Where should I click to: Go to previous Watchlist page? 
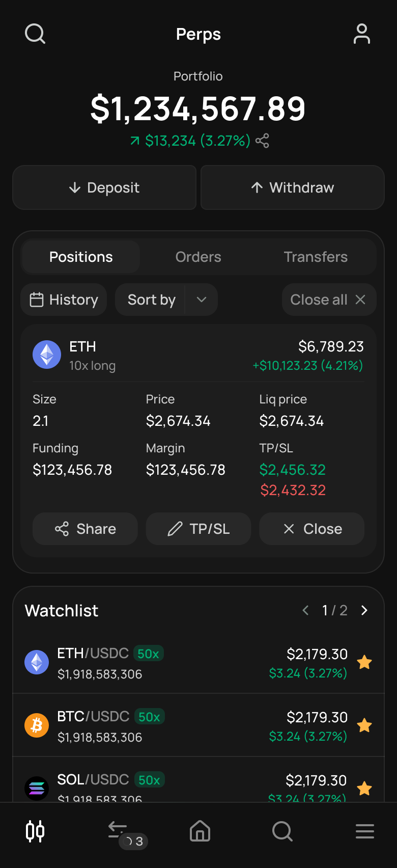pos(305,610)
